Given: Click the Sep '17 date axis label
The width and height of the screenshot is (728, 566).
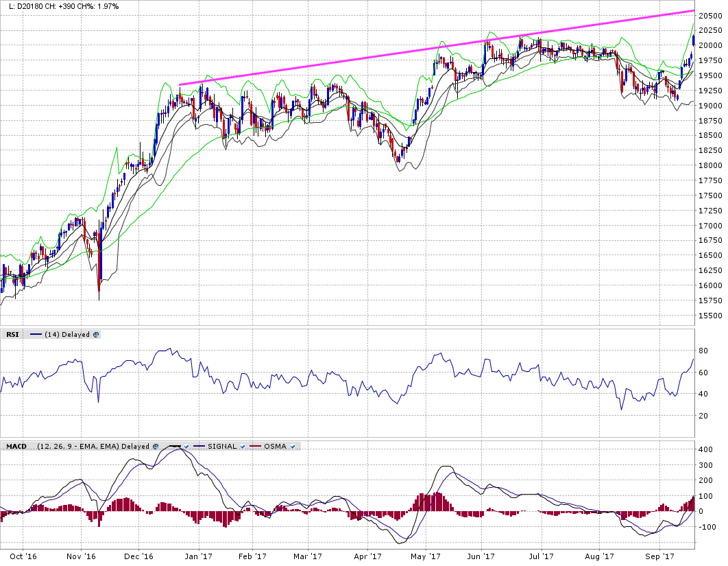Looking at the screenshot, I should tap(658, 557).
